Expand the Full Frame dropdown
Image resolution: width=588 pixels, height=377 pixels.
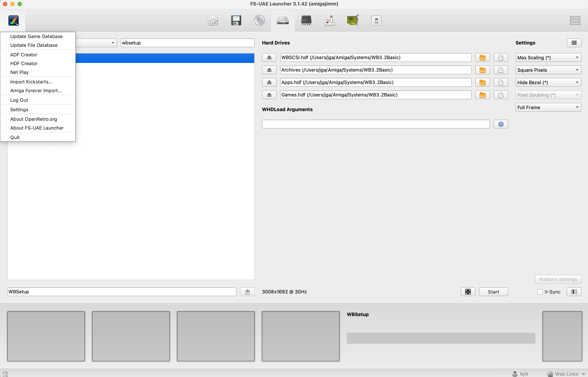pos(548,107)
